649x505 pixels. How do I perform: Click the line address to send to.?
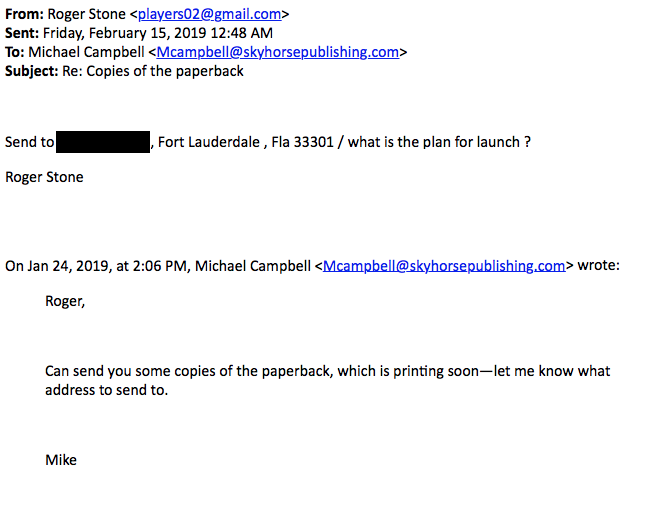[x=106, y=389]
